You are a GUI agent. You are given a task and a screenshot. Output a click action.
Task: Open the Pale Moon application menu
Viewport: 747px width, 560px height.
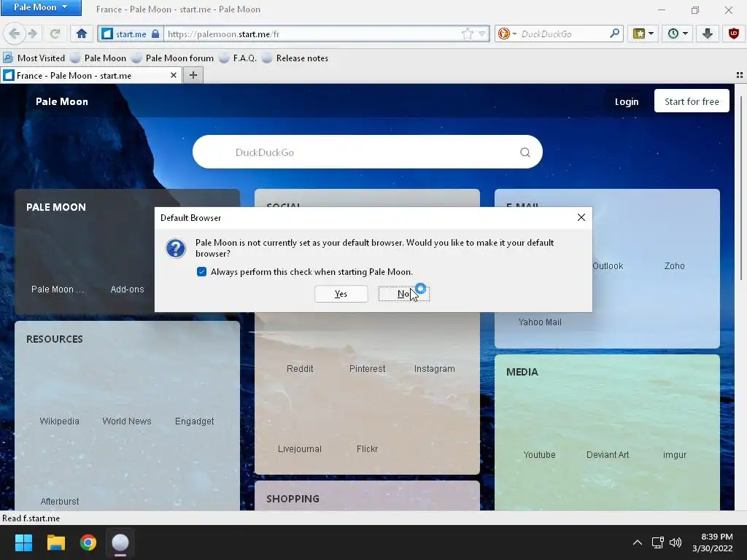41,7
